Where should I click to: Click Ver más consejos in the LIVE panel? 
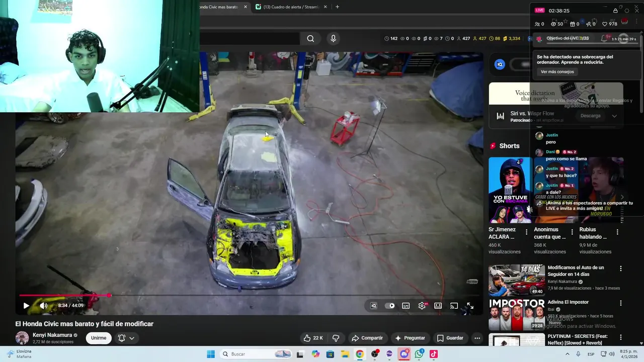click(557, 72)
